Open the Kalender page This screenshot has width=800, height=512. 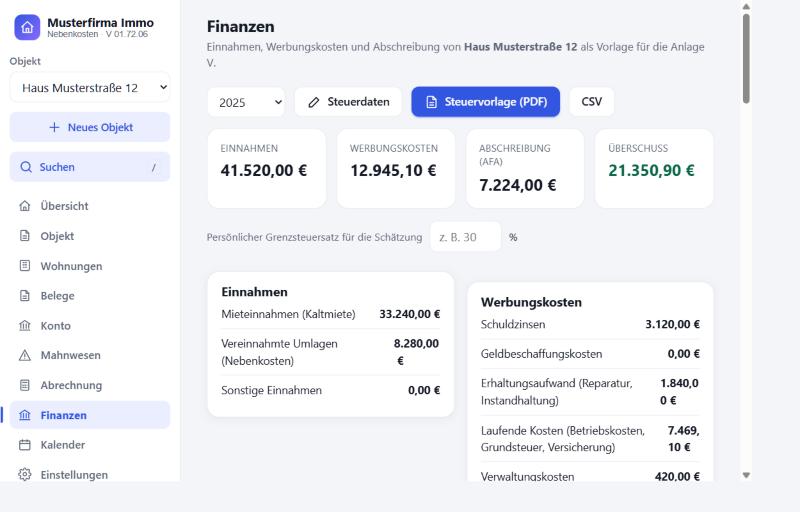[90, 445]
